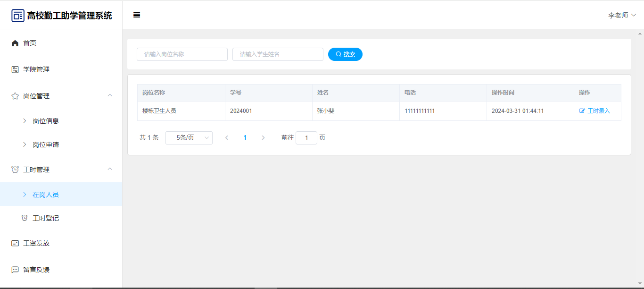Click the 学院管理 sidebar icon
This screenshot has width=644, height=289.
point(15,70)
